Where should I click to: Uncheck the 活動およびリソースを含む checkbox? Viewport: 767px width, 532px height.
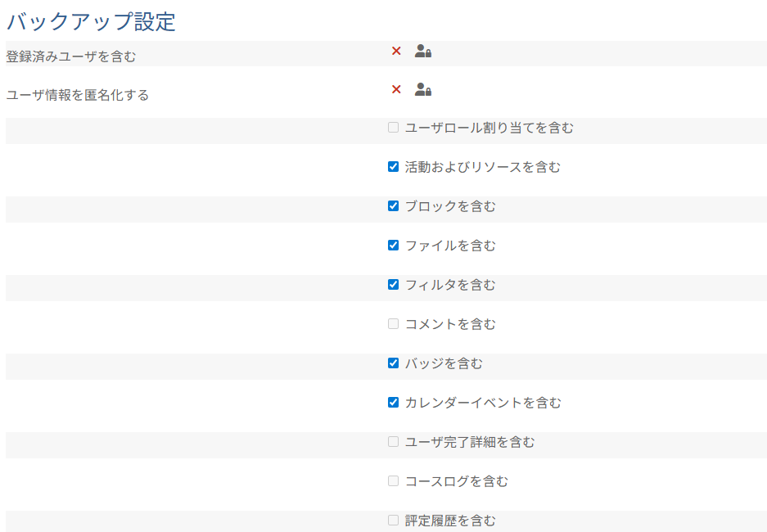tap(393, 167)
